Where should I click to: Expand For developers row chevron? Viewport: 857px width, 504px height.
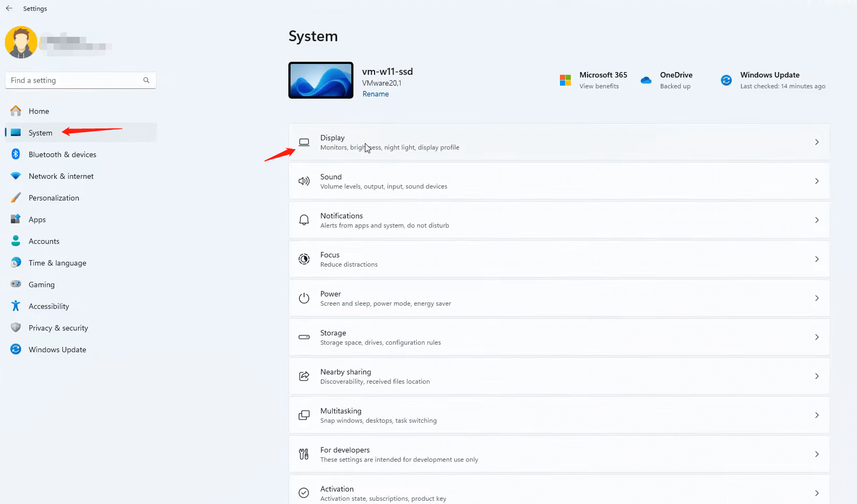coord(816,454)
